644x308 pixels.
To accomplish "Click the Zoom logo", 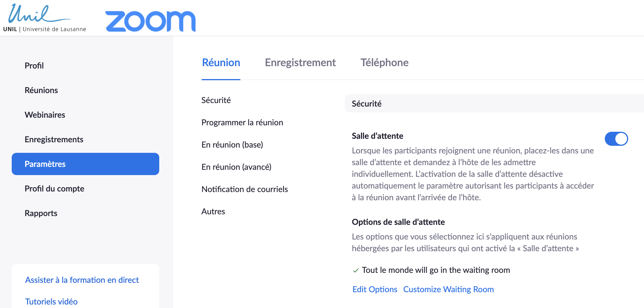I will click(x=150, y=21).
